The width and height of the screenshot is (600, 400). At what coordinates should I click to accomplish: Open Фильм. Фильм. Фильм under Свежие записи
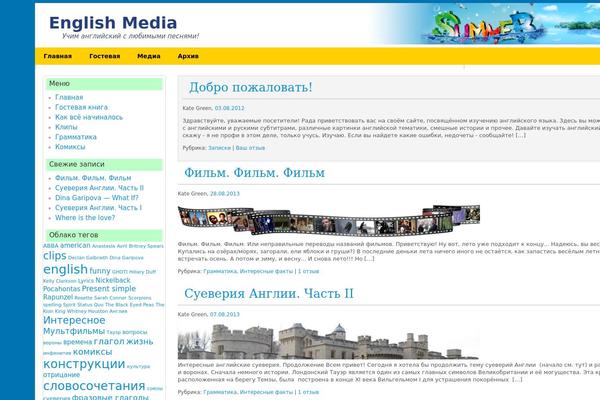[93, 178]
